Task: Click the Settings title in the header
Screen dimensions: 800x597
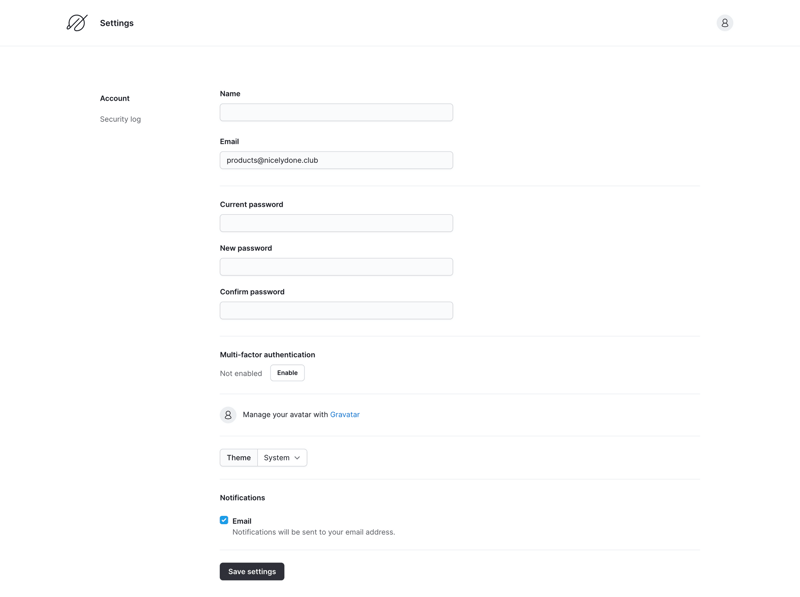Action: coord(116,22)
